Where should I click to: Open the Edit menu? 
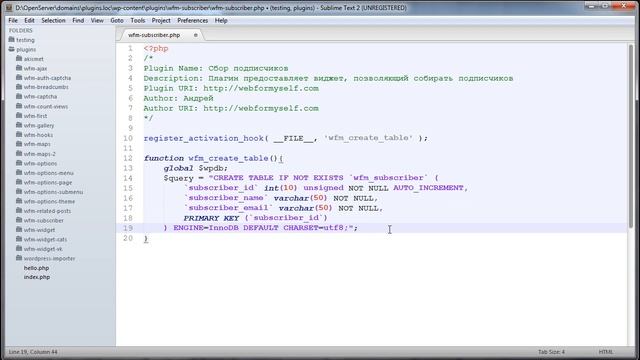(29, 20)
